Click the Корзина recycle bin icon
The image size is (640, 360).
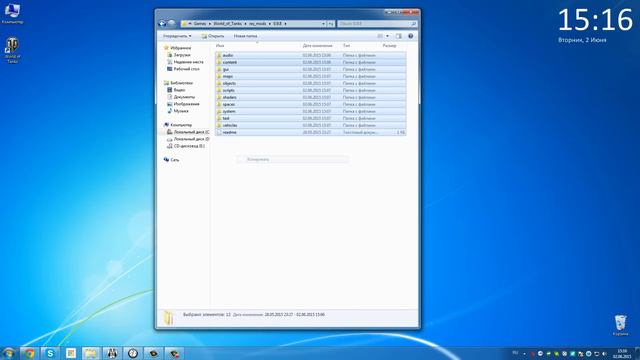620,325
